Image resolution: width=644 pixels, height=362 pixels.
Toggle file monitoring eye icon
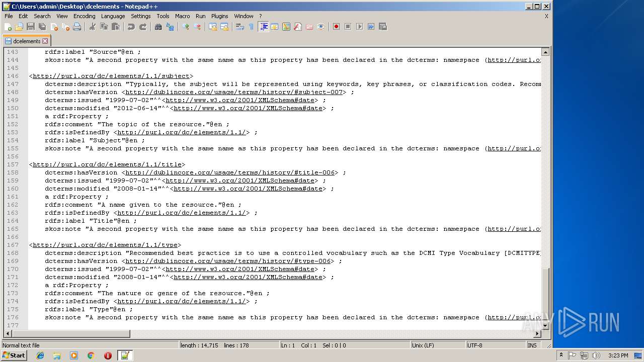coord(321,27)
